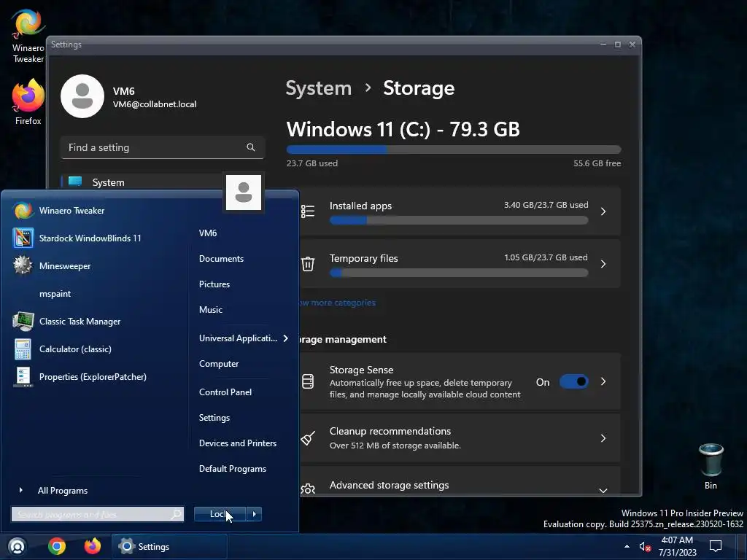Screen dimensions: 747x560
Task: Open Properties (ExplorerPatcher) entry
Action: pos(96,377)
